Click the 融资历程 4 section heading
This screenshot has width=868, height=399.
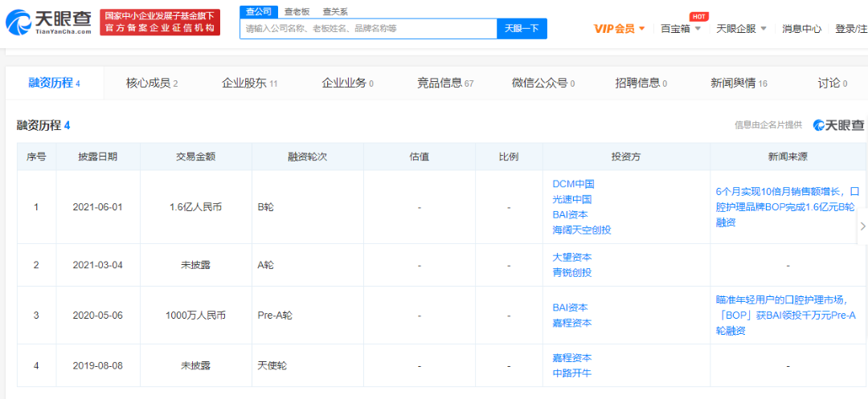[43, 125]
